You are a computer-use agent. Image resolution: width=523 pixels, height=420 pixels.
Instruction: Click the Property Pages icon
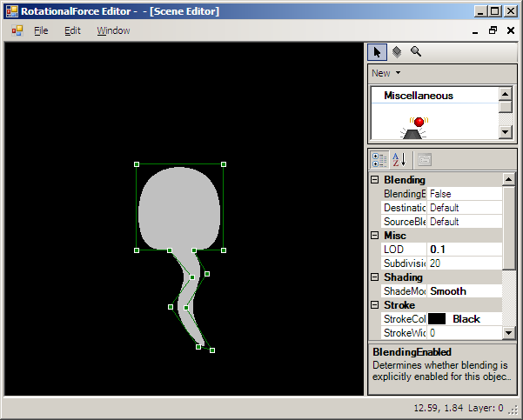coord(424,159)
